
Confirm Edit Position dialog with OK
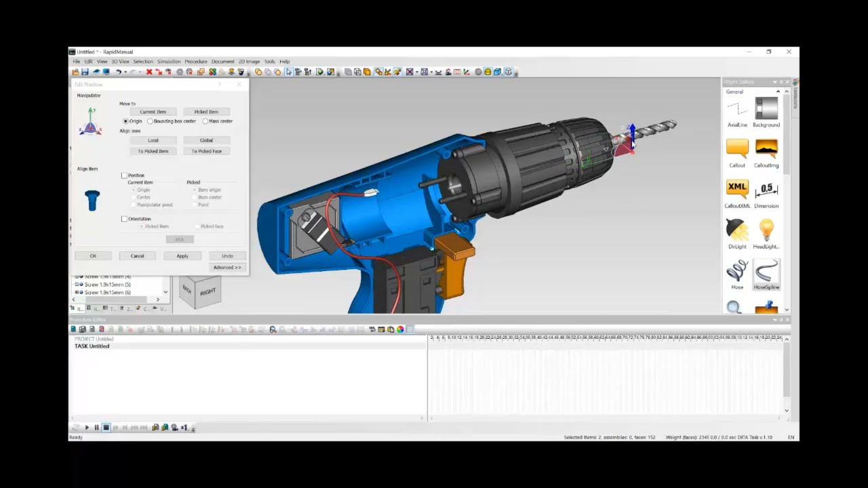click(x=94, y=256)
